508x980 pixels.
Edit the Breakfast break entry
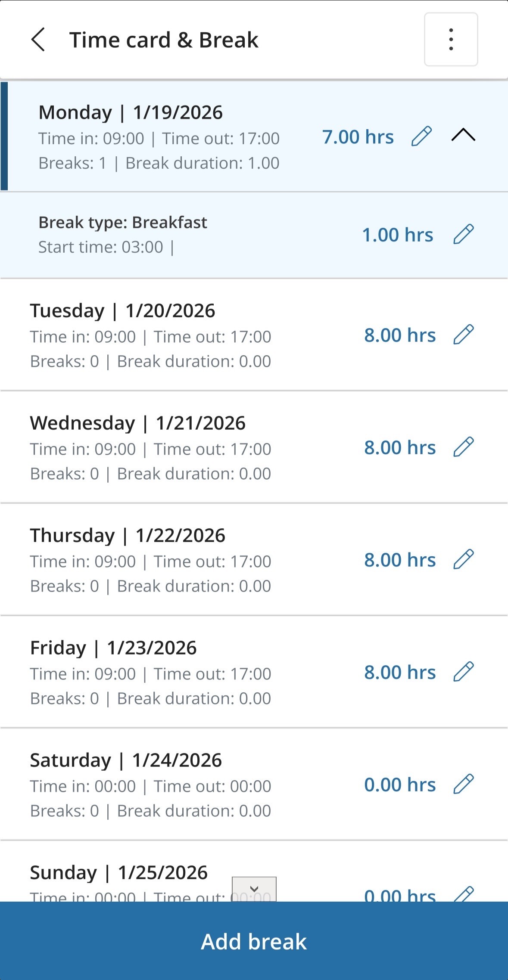[464, 234]
